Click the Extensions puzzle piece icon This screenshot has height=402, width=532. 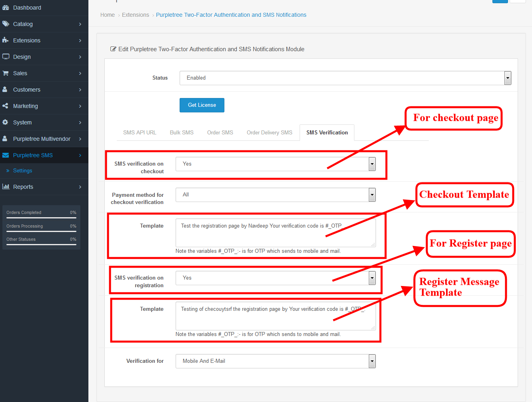click(x=6, y=40)
